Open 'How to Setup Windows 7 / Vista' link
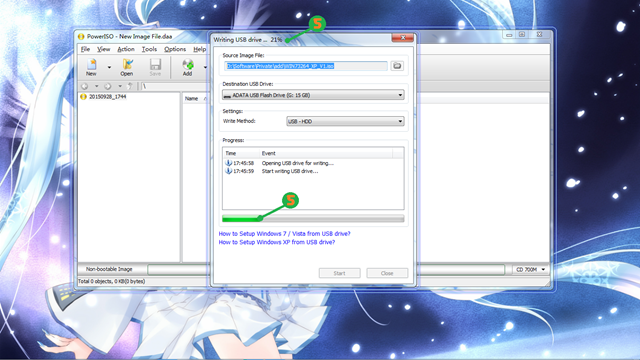 coord(284,233)
